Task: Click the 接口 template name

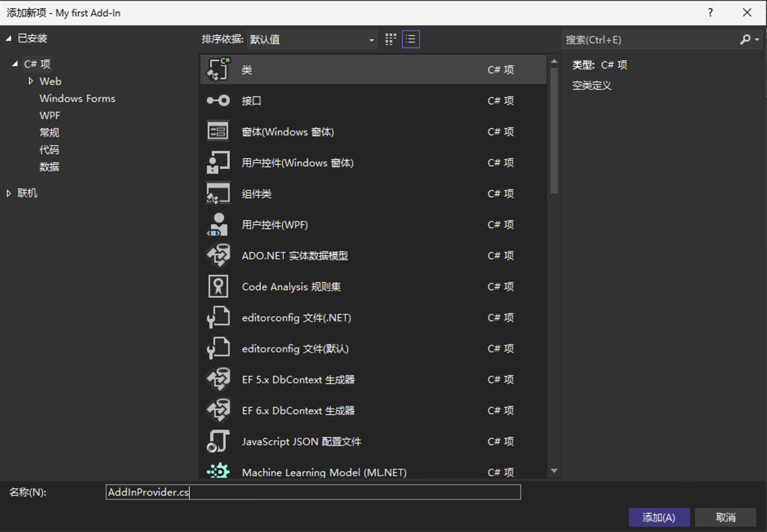Action: 251,101
